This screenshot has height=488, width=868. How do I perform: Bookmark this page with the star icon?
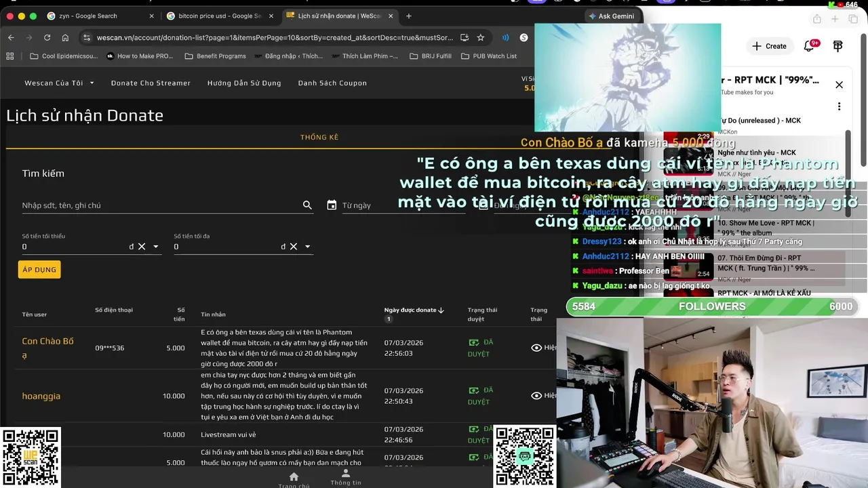(481, 37)
